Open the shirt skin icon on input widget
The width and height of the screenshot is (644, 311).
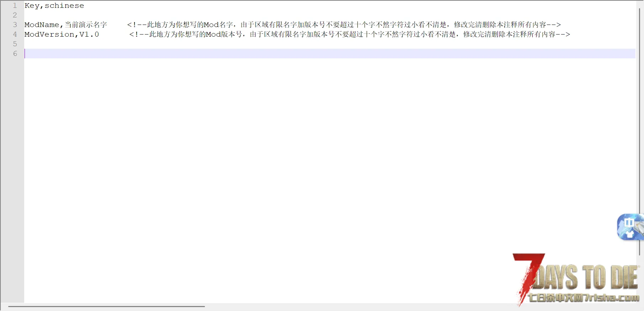pyautogui.click(x=630, y=234)
